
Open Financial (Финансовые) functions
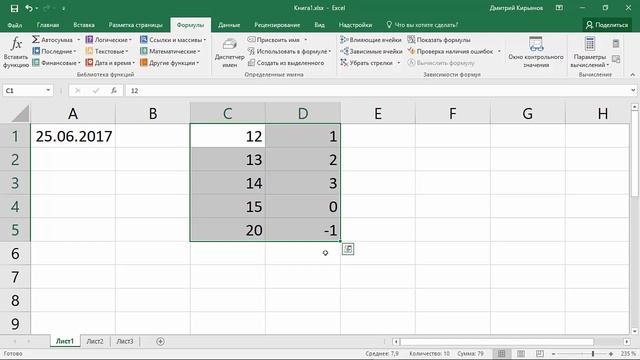point(56,63)
